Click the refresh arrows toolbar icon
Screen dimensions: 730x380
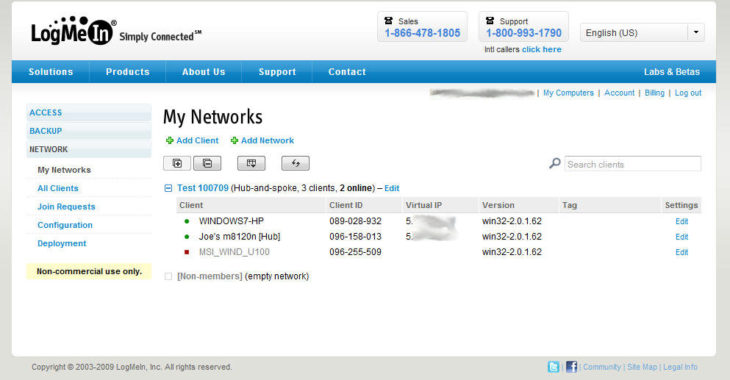pyautogui.click(x=295, y=163)
